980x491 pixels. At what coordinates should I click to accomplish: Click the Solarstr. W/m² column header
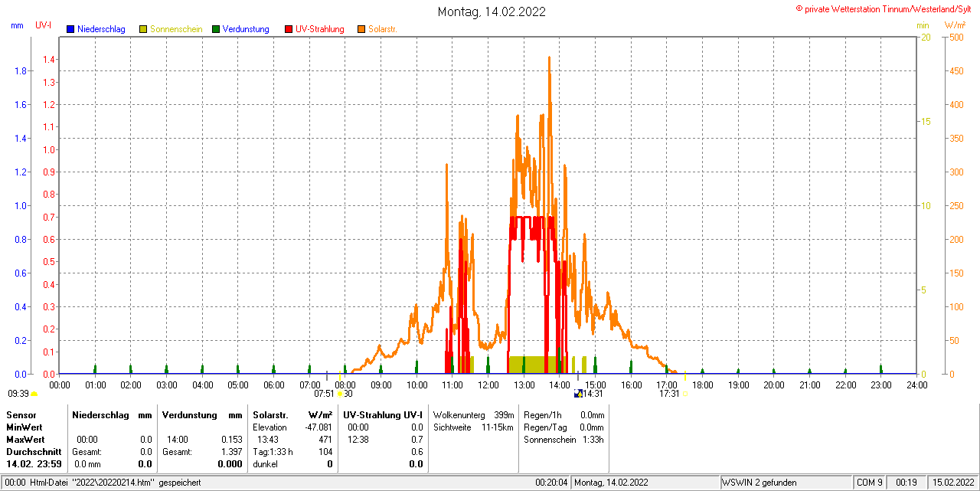(292, 414)
